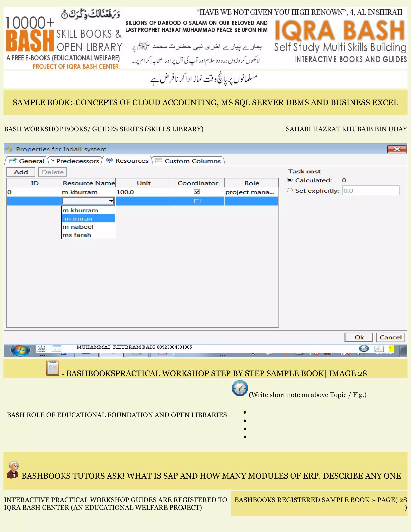Click the round clock icon above the short note prompt
Viewport: 411px width, 532px height.
[240, 388]
